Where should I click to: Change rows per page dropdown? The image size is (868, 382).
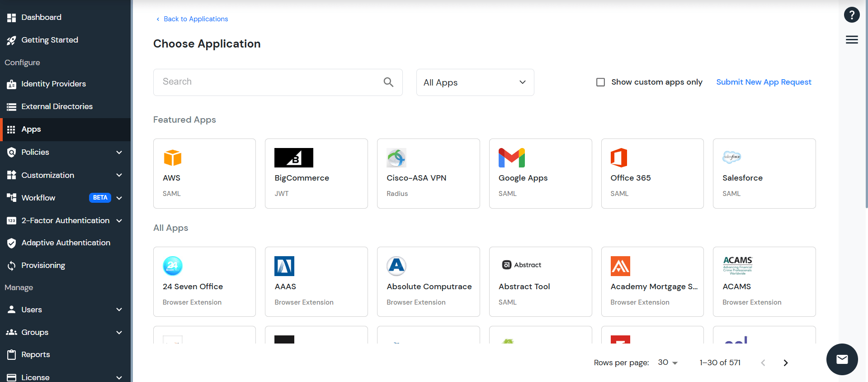click(668, 363)
